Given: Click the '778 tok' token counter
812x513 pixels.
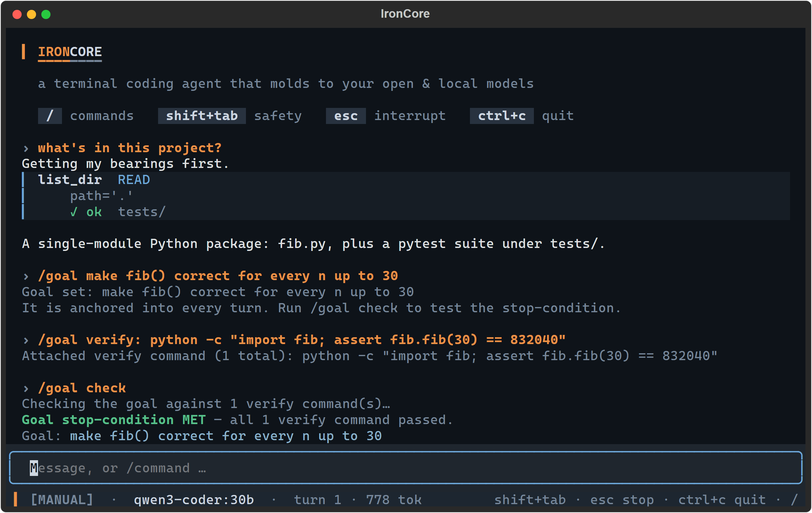Looking at the screenshot, I should [394, 500].
